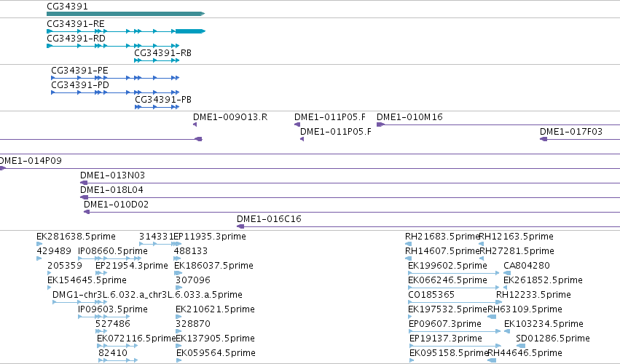This screenshot has height=364, width=620.
Task: Click the DME1-014P09 clone label
Action: [31, 161]
